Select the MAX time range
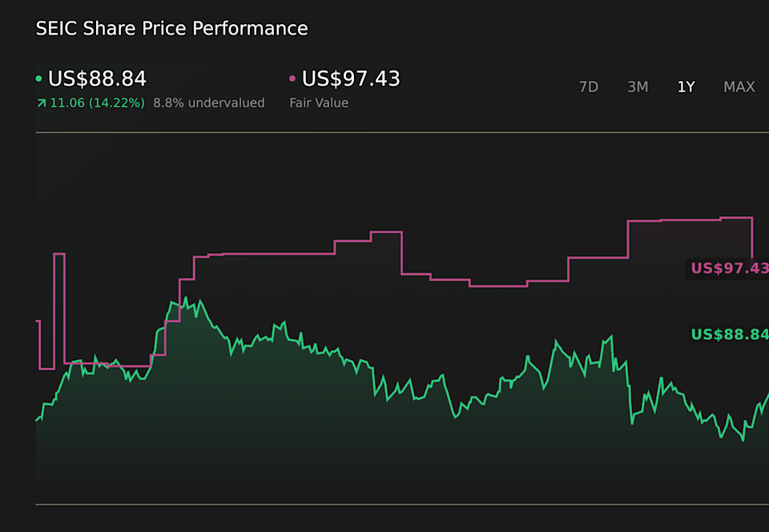Screen dimensions: 769x532 point(739,87)
